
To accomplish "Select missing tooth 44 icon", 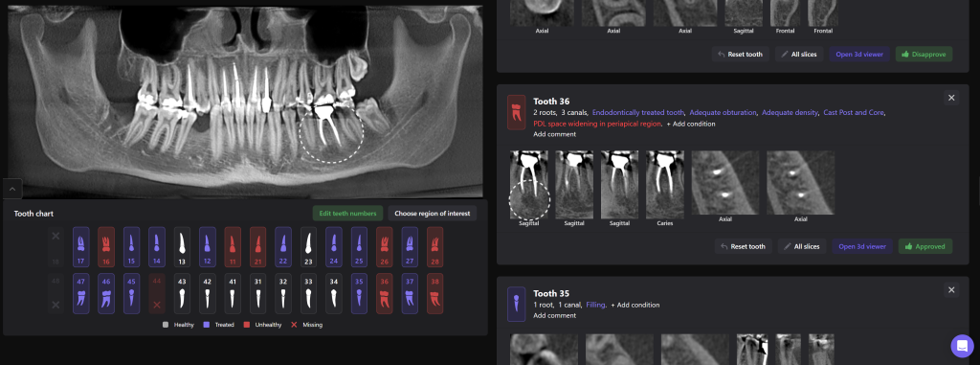I will pos(157,293).
